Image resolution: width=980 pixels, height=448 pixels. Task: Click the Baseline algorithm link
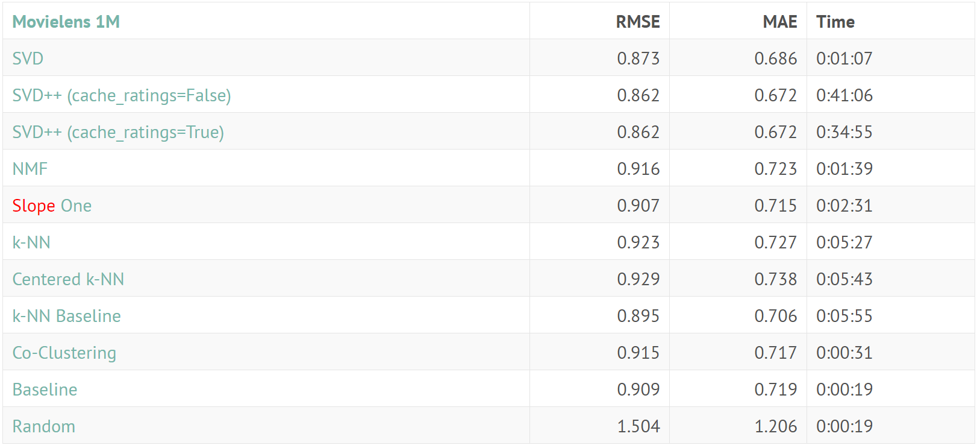click(x=45, y=390)
